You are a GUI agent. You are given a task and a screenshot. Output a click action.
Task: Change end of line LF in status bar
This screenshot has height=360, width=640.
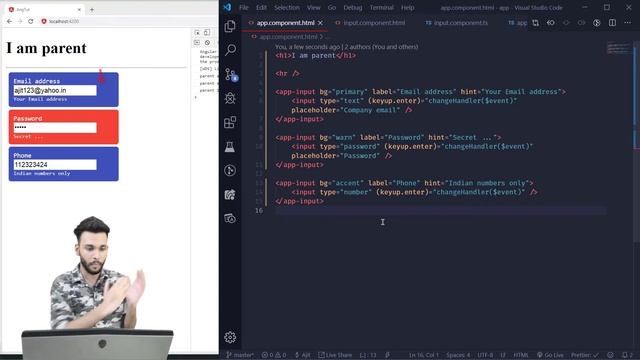point(503,355)
